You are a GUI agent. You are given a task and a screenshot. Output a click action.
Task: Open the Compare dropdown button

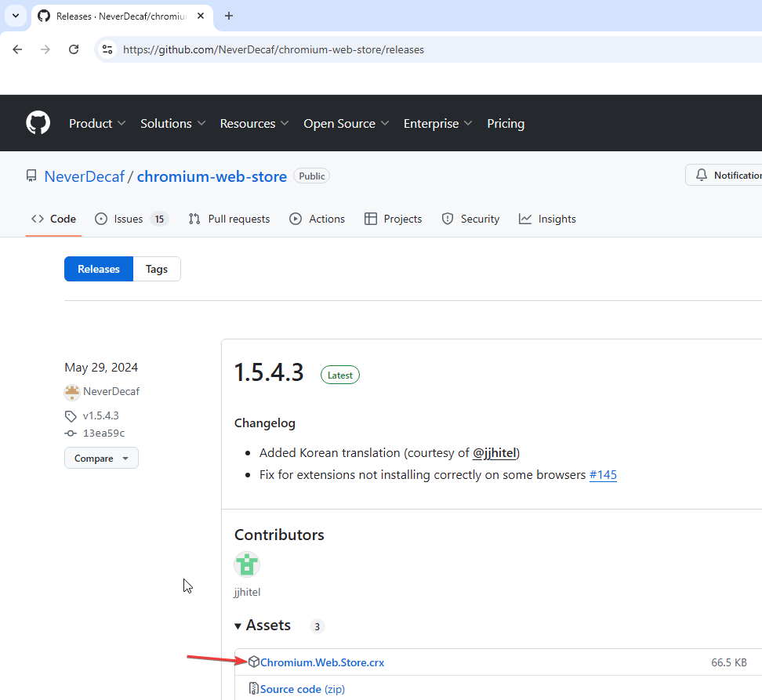(101, 458)
